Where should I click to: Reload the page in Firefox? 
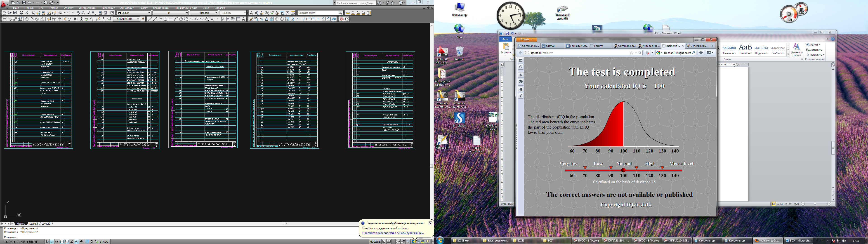(640, 53)
